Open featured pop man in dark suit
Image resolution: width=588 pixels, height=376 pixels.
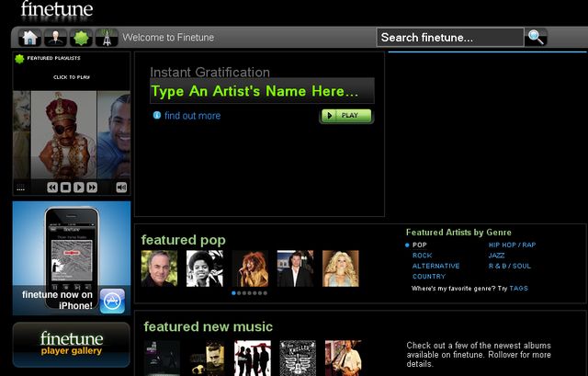(295, 268)
